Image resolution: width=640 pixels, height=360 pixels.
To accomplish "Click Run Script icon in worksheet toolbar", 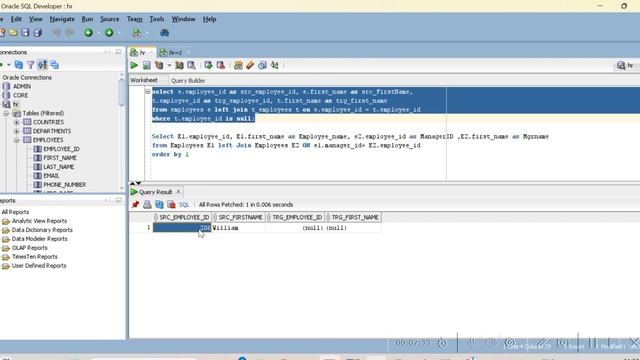I will (x=147, y=65).
